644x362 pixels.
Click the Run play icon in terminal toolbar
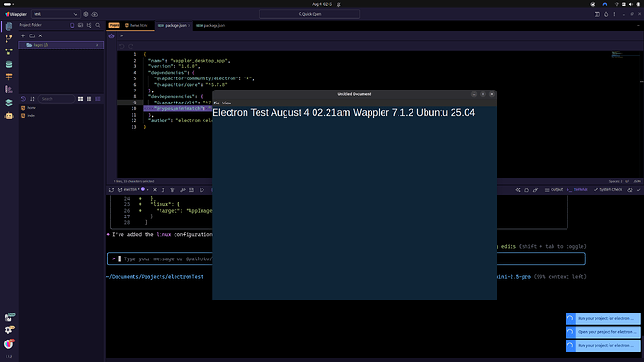click(x=203, y=190)
